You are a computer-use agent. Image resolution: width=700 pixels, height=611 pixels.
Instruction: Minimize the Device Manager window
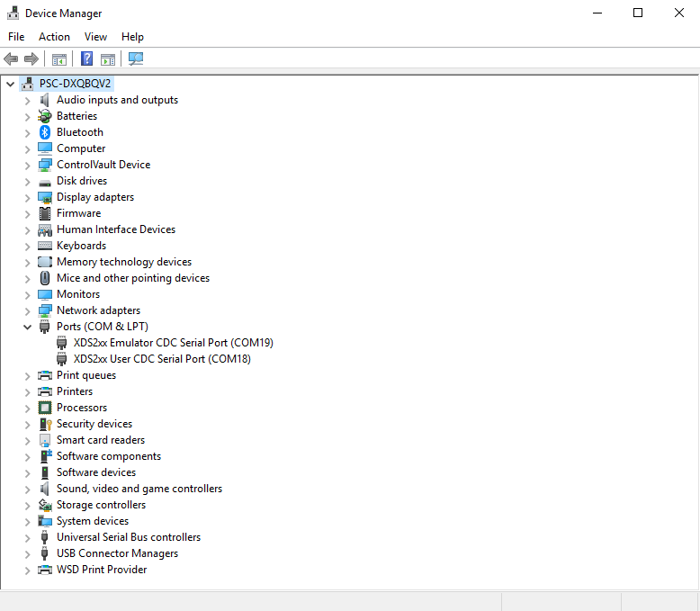pos(597,13)
